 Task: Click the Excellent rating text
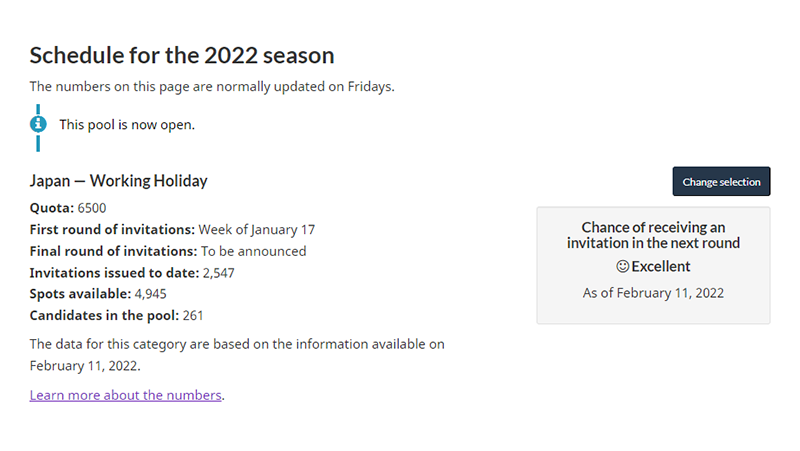point(661,266)
